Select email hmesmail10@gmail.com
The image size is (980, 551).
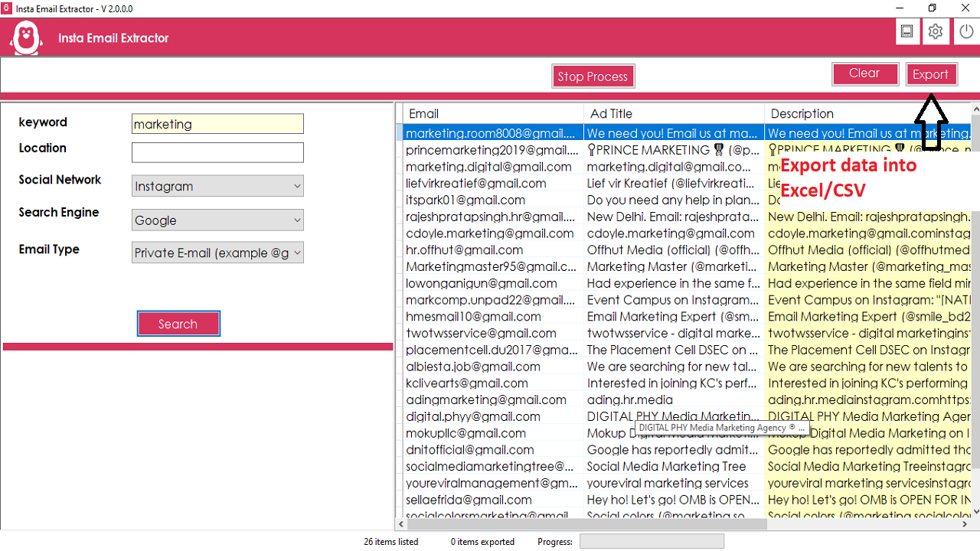click(494, 316)
